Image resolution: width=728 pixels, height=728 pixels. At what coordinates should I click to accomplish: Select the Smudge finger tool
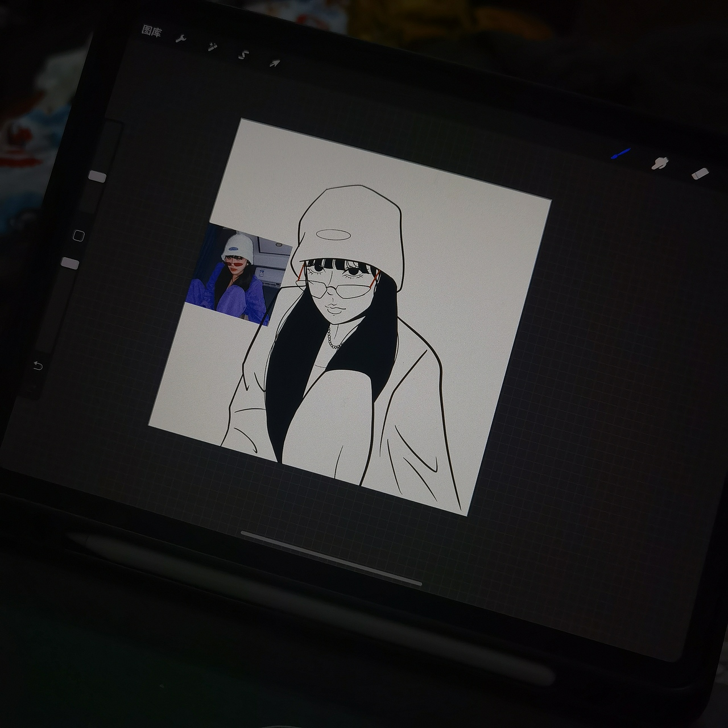point(660,163)
